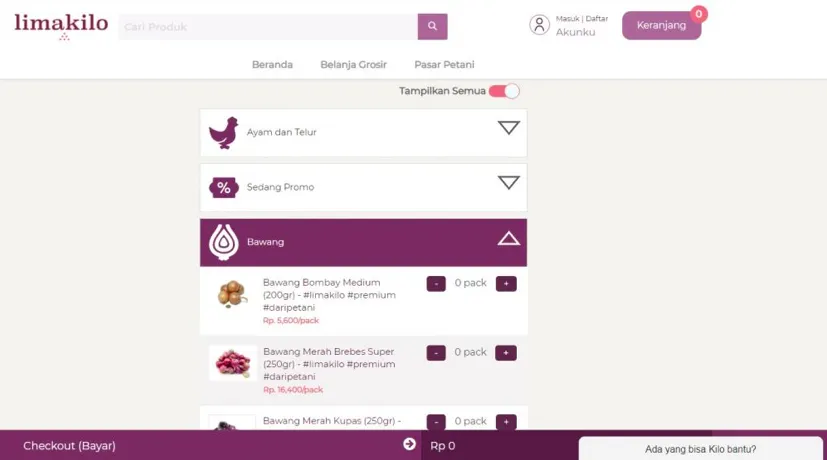827x460 pixels.
Task: Expand the Sedang Promo section arrow
Action: (x=508, y=183)
